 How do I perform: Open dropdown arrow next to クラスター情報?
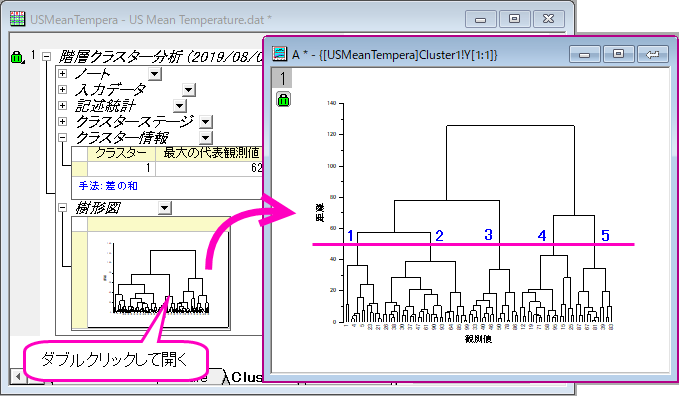(x=205, y=138)
